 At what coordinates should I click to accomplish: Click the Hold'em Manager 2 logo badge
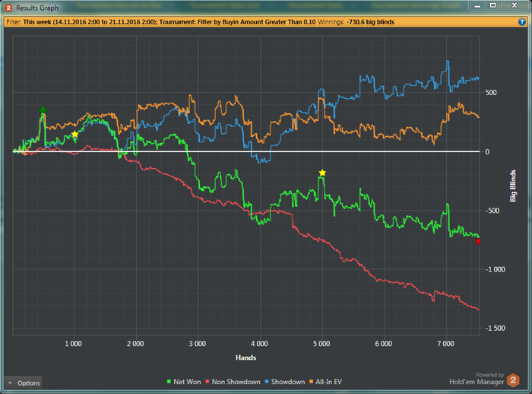pos(513,380)
